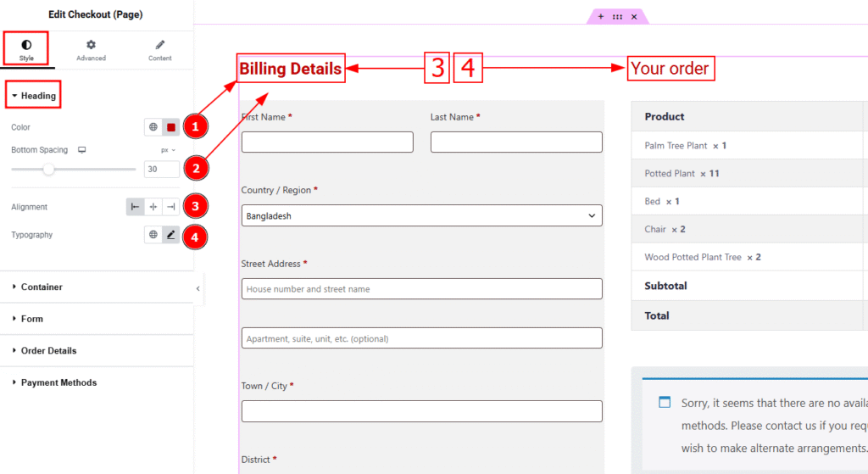Set heading alignment to right

pos(170,207)
